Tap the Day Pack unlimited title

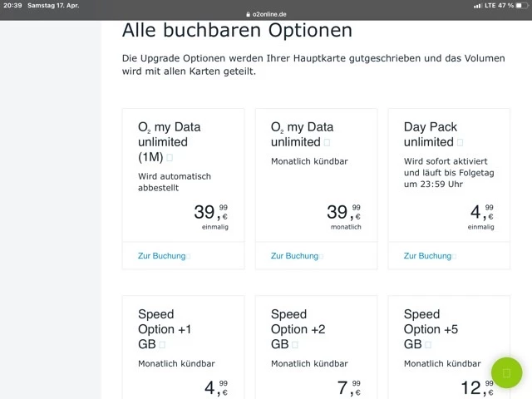pyautogui.click(x=430, y=134)
